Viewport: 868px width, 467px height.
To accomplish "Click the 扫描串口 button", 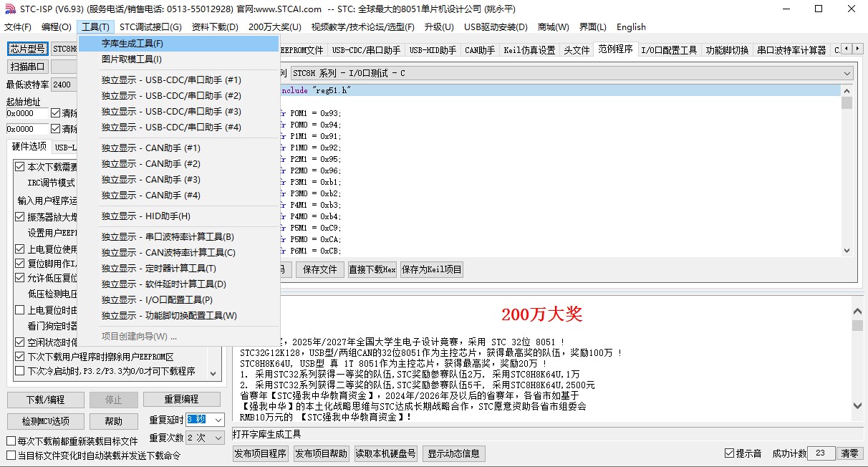I will tap(27, 67).
